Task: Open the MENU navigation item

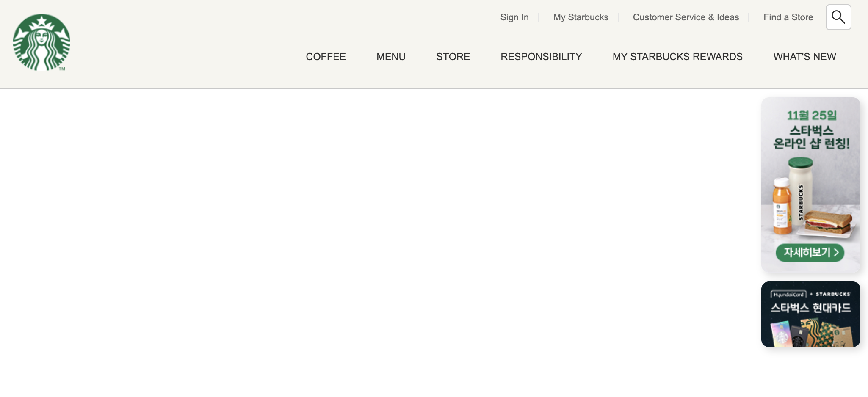Action: click(391, 57)
